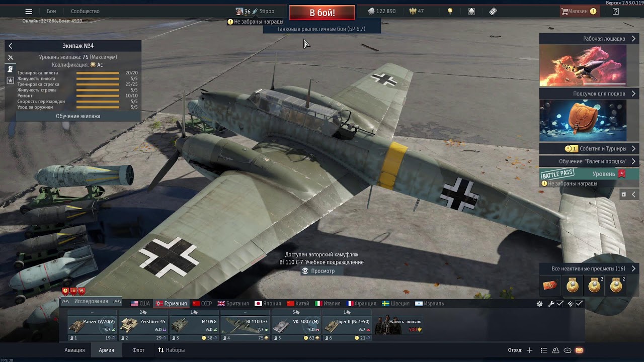Open slotbar settings gear icon
Viewport: 644px width, 362px height.
click(539, 304)
